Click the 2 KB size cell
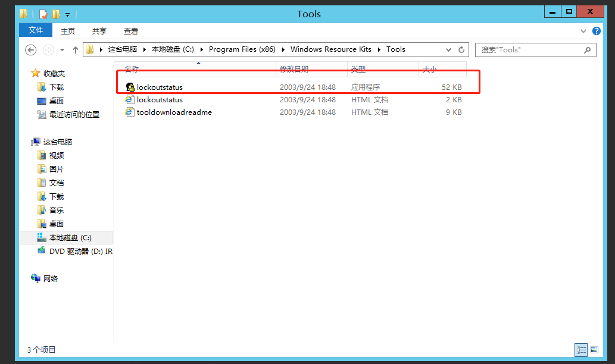This screenshot has height=364, width=615. (x=454, y=99)
